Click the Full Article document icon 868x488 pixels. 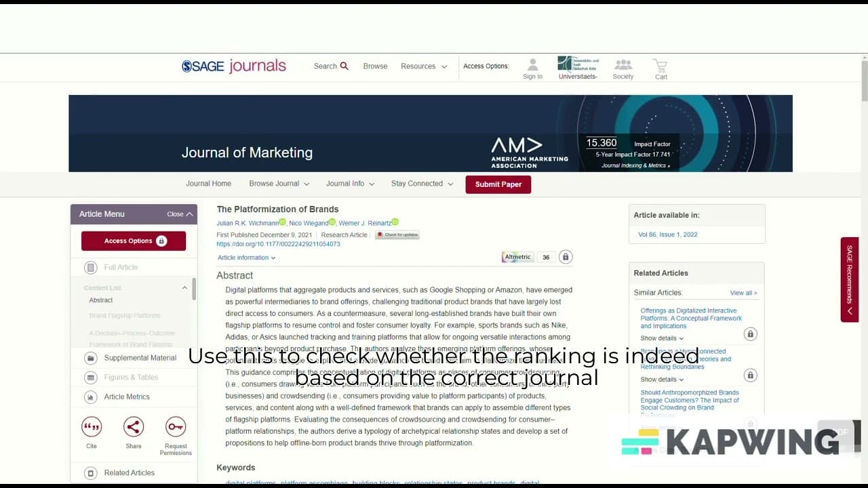click(90, 267)
